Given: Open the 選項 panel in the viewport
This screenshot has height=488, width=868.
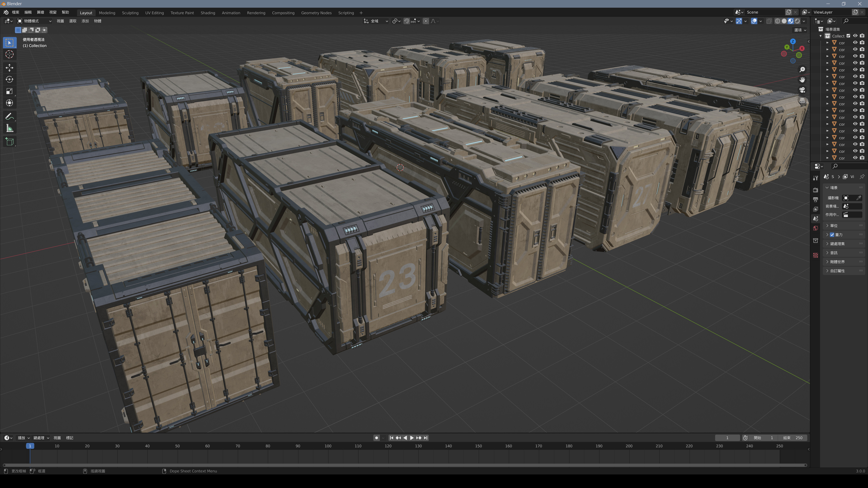Looking at the screenshot, I should tap(800, 30).
